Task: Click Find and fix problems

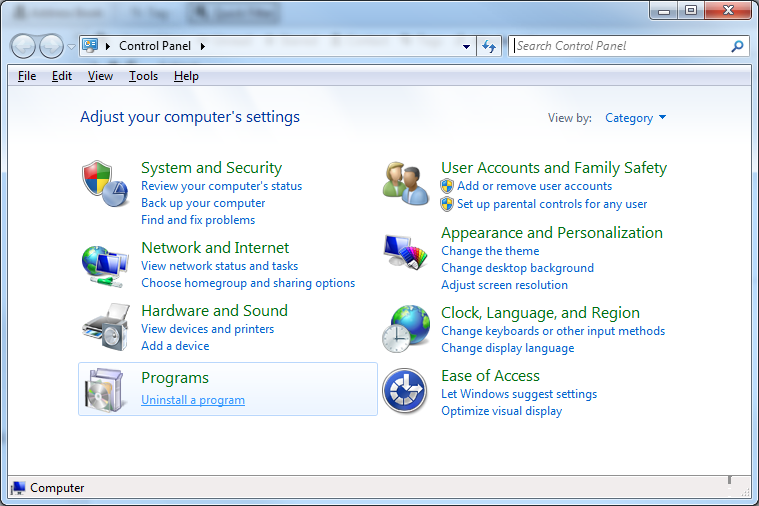Action: 198,220
